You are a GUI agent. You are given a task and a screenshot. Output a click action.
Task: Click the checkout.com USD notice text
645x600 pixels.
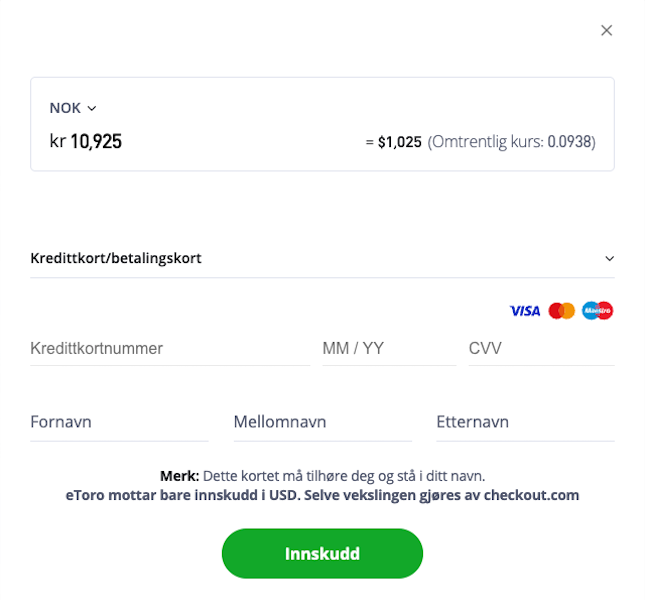pyautogui.click(x=322, y=495)
